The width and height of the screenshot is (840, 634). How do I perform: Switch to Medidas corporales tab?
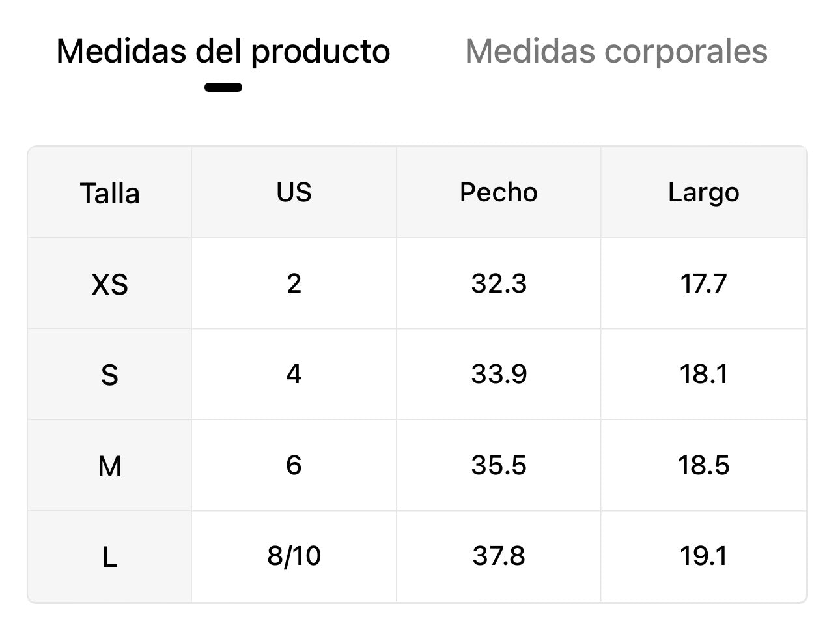pyautogui.click(x=616, y=51)
